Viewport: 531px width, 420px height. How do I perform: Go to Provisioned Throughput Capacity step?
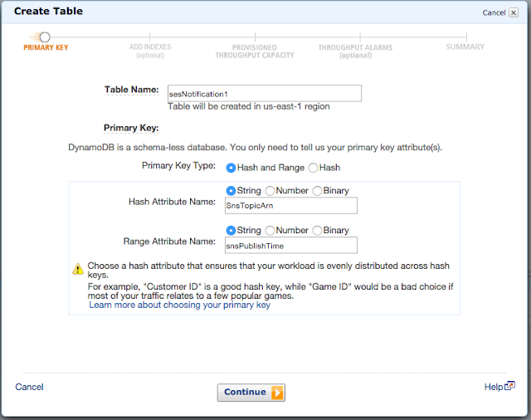[x=255, y=51]
